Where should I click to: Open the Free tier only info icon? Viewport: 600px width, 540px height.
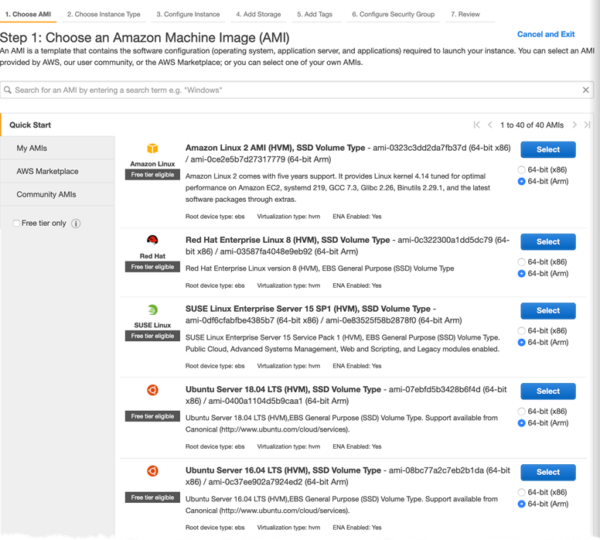[76, 224]
